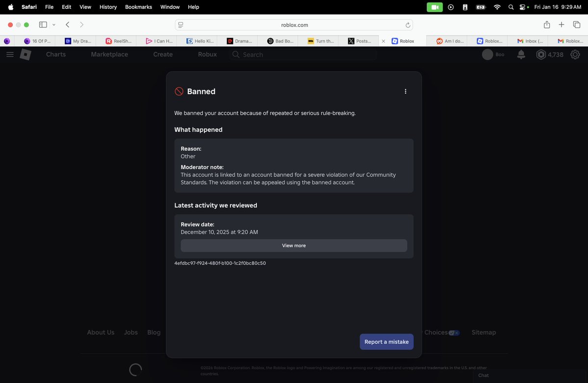Switch to the '16 Of P...' tab
The image size is (588, 383).
click(x=37, y=41)
